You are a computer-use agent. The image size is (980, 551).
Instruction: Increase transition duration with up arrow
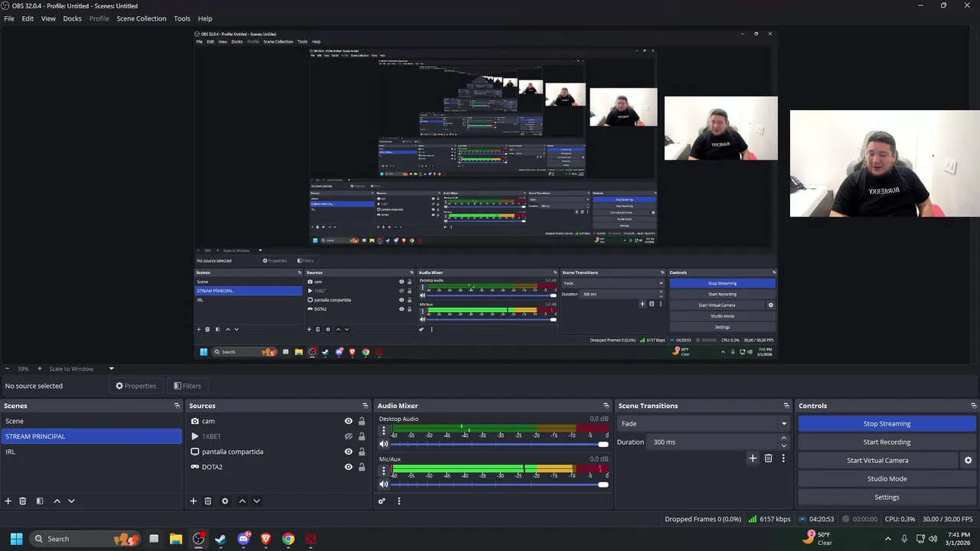click(x=783, y=438)
